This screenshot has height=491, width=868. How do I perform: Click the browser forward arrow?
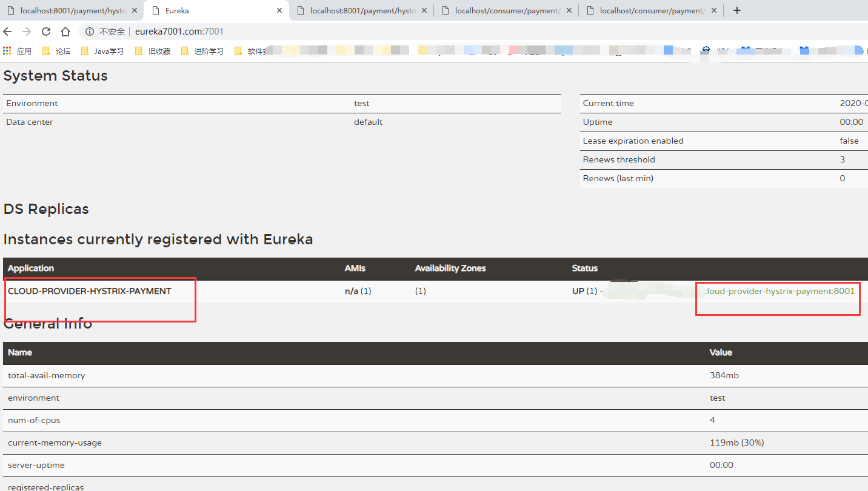click(x=27, y=32)
